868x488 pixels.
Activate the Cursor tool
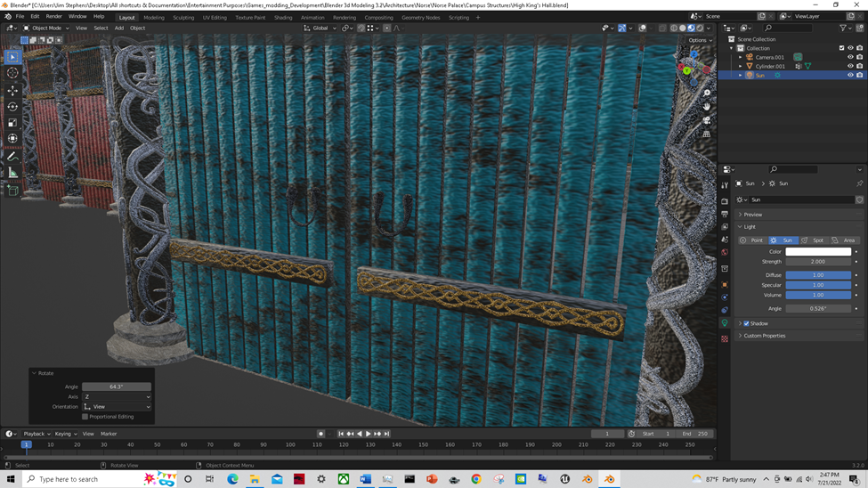12,73
